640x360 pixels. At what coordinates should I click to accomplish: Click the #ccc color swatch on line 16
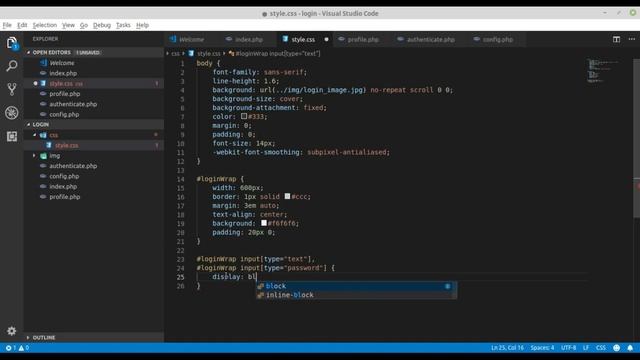(x=287, y=196)
